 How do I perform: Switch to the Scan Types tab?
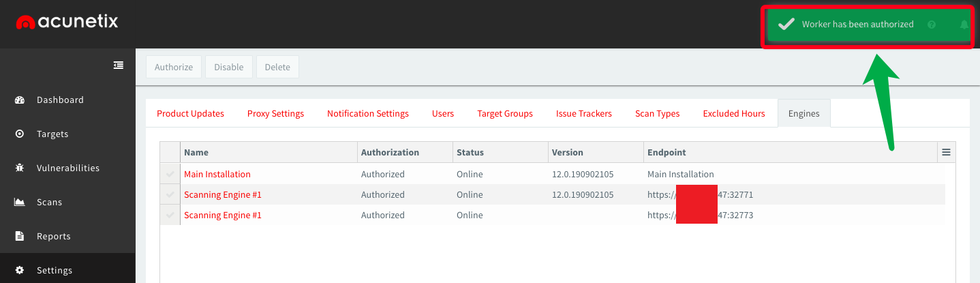tap(657, 114)
